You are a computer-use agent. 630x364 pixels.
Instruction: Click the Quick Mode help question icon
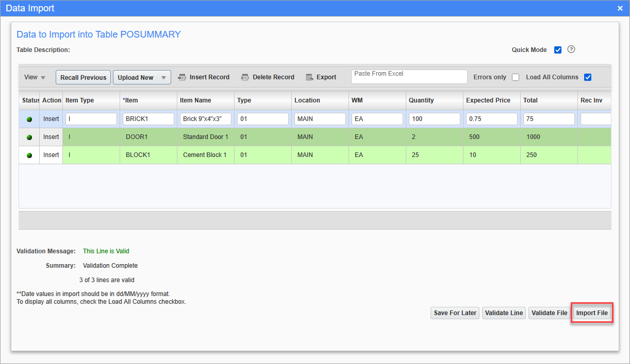tap(571, 49)
